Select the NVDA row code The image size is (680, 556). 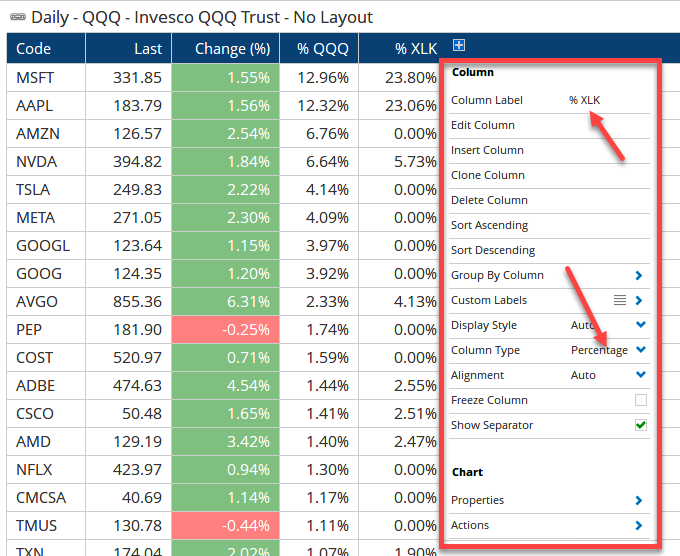pyautogui.click(x=46, y=162)
